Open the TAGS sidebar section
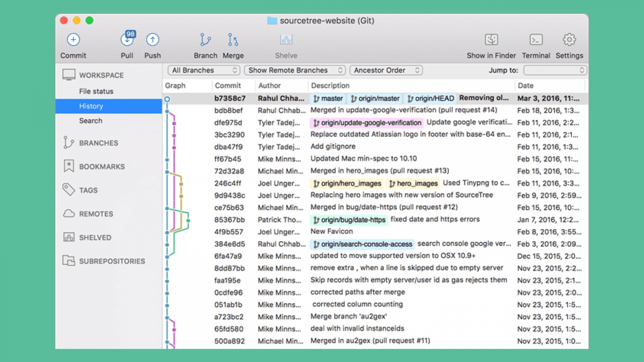The height and width of the screenshot is (362, 644). pos(88,190)
